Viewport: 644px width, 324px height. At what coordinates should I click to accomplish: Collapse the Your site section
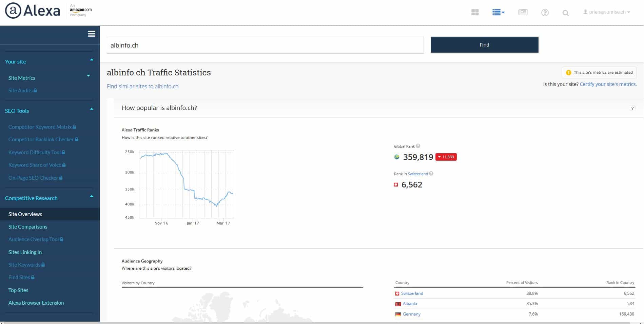click(91, 60)
